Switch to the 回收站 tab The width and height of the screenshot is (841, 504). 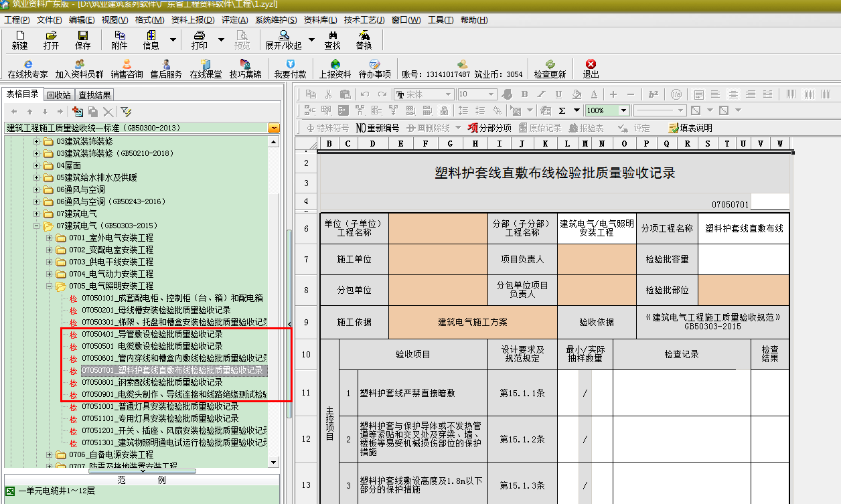coord(59,95)
